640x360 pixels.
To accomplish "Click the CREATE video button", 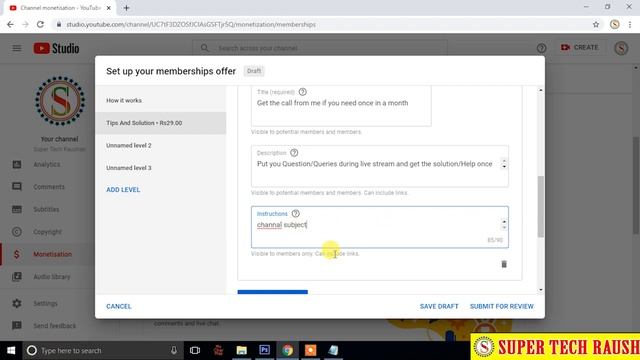I will point(579,47).
